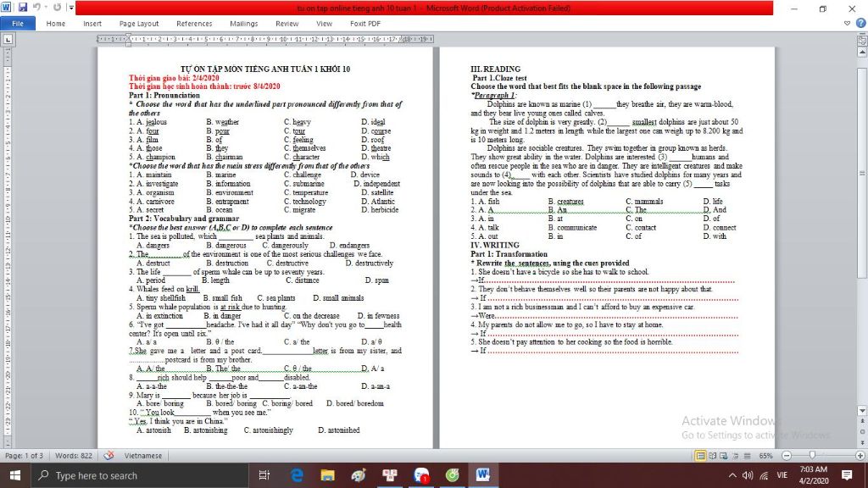868x488 pixels.
Task: Open the Mailings tab
Action: pyautogui.click(x=243, y=24)
